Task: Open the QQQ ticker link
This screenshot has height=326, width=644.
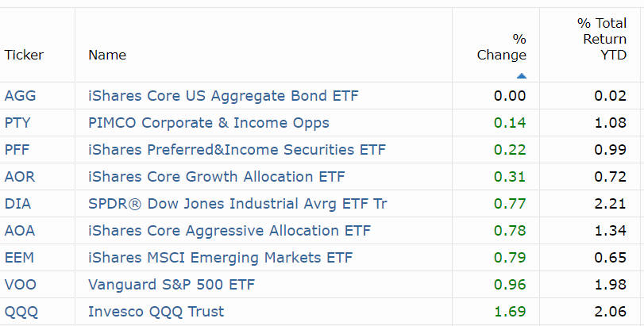Action: (x=21, y=312)
